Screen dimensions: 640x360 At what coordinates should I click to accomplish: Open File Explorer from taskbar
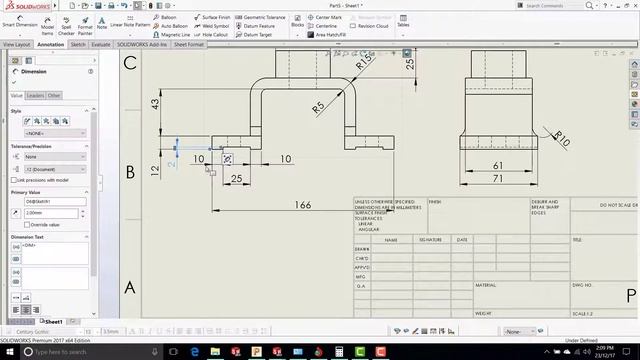215,351
